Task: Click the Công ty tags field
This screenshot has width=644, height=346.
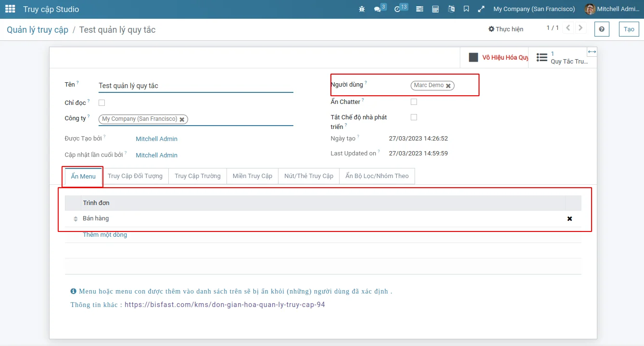Action: click(196, 119)
